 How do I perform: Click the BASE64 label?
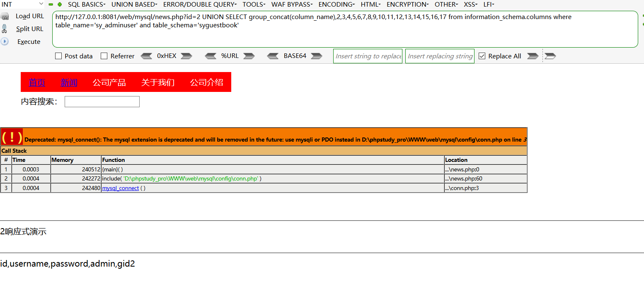pos(295,56)
